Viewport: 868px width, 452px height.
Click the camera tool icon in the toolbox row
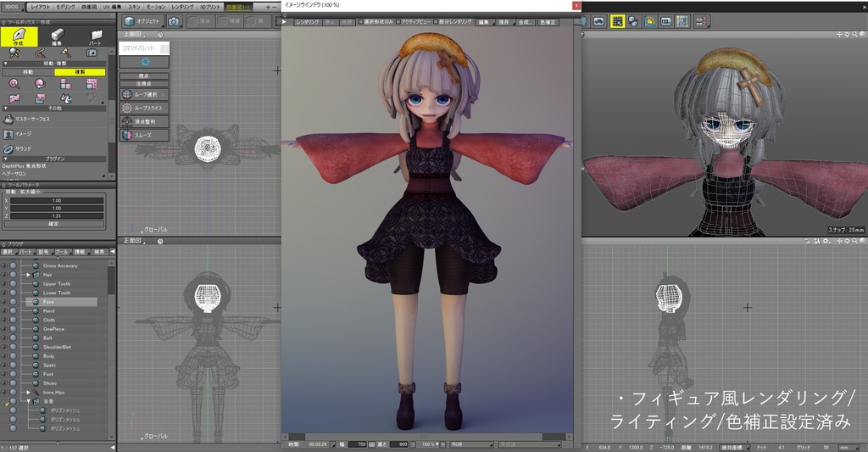tap(92, 53)
